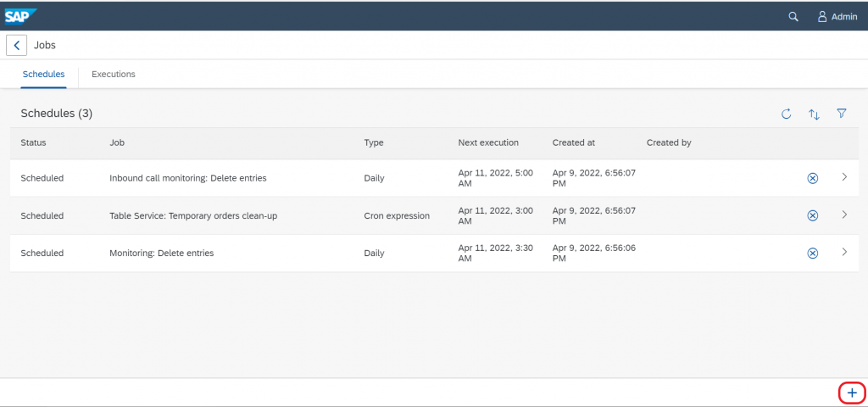Add a new schedule with plus button
The width and height of the screenshot is (868, 407).
[852, 393]
